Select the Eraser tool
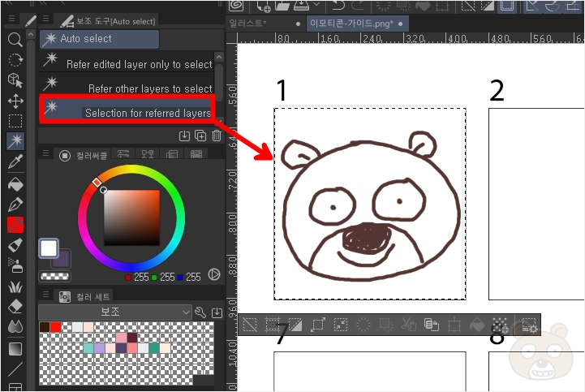The height and width of the screenshot is (392, 585). [15, 307]
